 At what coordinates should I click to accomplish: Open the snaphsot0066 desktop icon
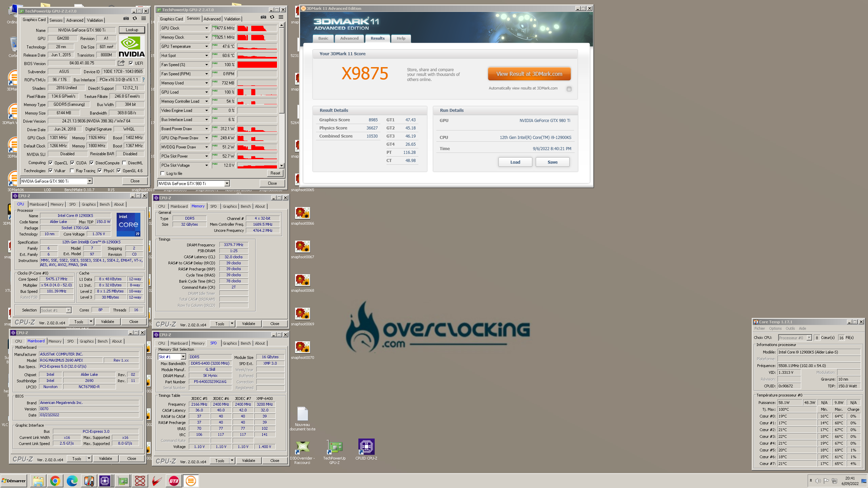(x=302, y=216)
